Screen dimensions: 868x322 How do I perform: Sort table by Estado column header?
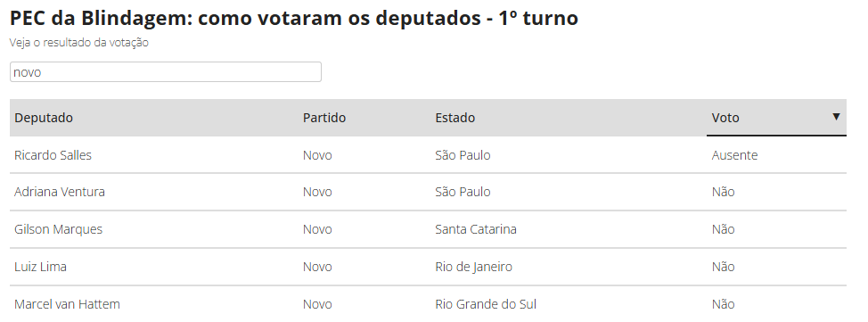pyautogui.click(x=455, y=118)
